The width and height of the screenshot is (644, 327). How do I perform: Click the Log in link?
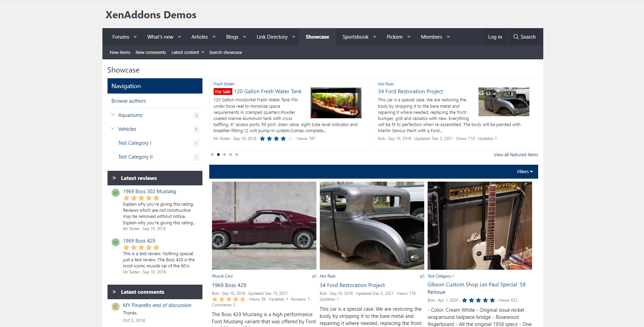pyautogui.click(x=495, y=37)
